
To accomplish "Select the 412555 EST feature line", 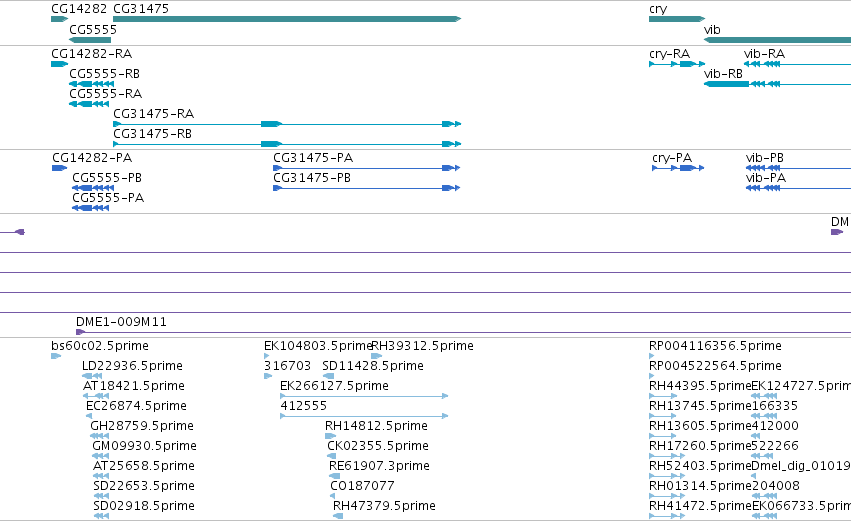I will click(x=364, y=416).
